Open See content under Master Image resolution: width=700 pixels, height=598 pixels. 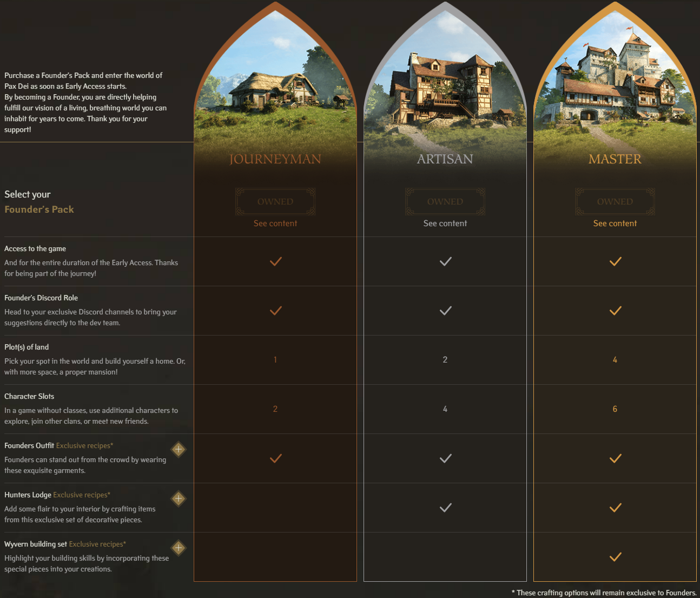point(615,224)
